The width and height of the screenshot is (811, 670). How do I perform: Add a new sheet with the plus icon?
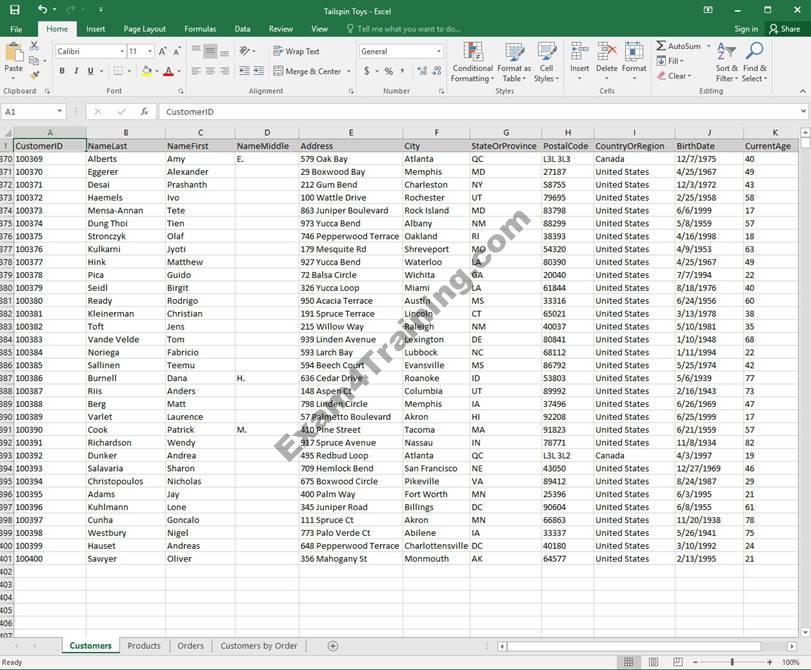(x=333, y=646)
